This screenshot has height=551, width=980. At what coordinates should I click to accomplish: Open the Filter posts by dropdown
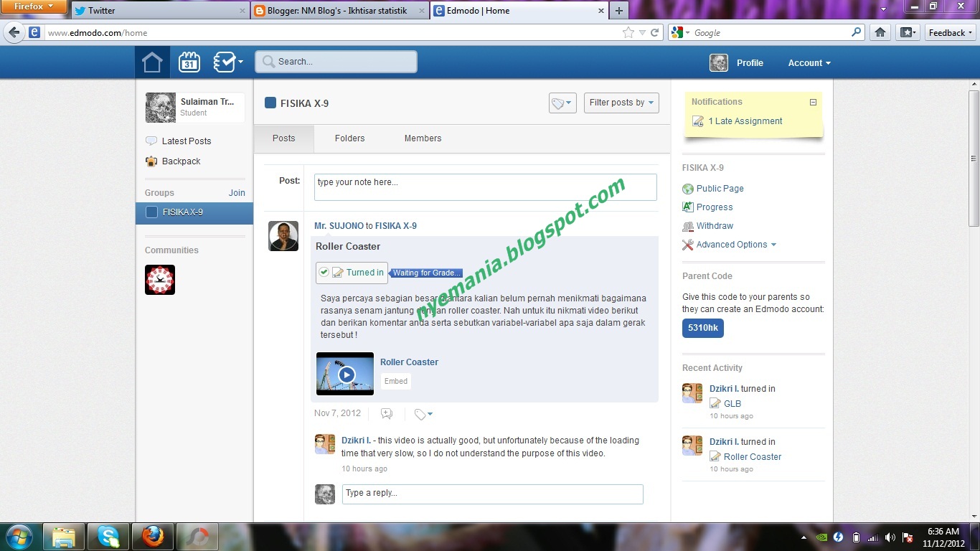(x=621, y=103)
